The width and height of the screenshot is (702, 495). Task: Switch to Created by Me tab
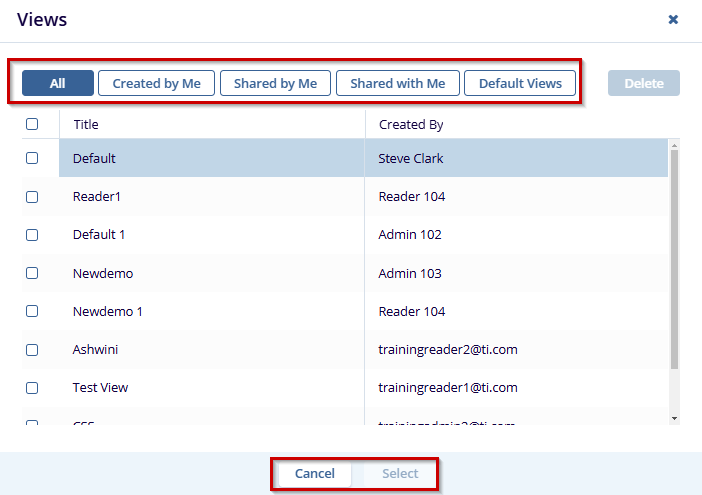pyautogui.click(x=156, y=84)
